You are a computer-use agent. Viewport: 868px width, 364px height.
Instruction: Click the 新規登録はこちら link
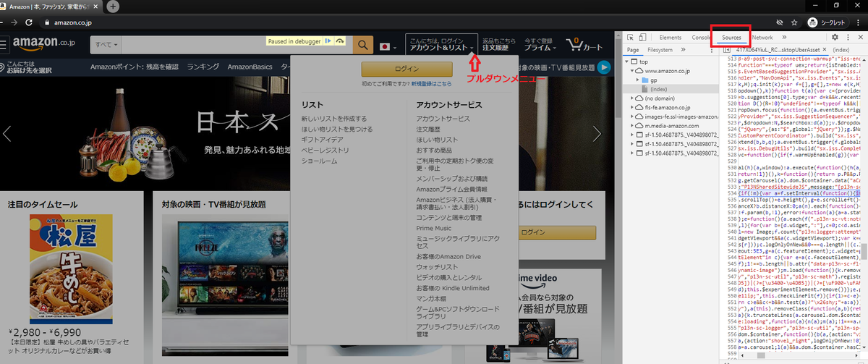point(432,84)
